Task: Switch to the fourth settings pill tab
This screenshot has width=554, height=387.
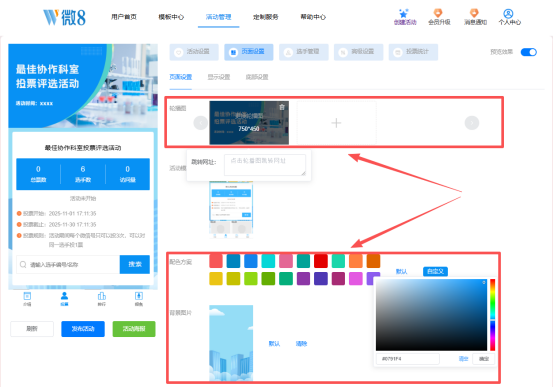Action: point(359,52)
